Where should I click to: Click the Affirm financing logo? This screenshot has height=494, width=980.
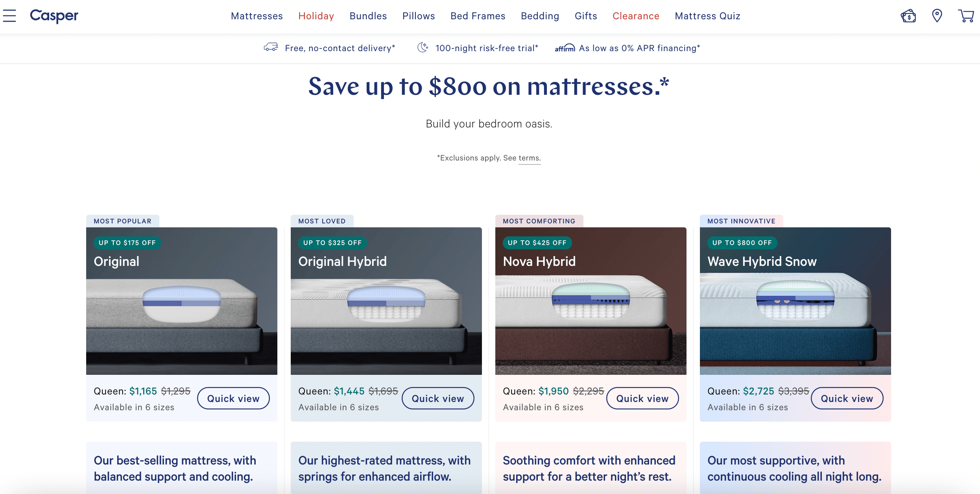click(x=565, y=48)
